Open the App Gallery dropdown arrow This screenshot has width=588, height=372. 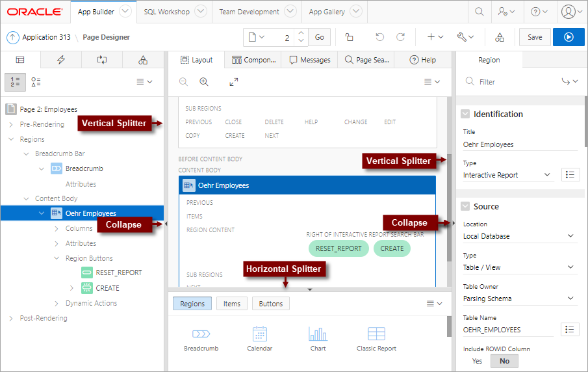[356, 11]
